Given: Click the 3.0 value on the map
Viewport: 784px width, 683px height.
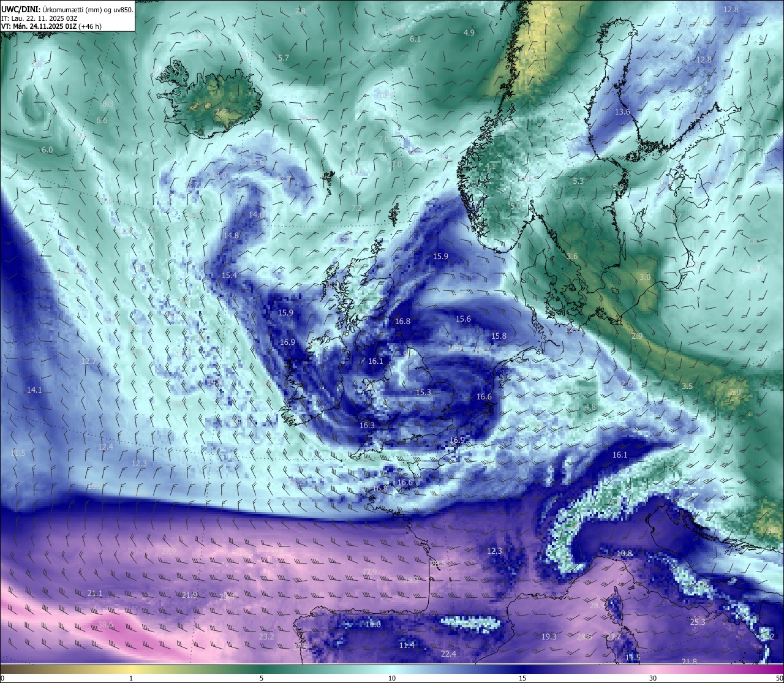Looking at the screenshot, I should 644,277.
